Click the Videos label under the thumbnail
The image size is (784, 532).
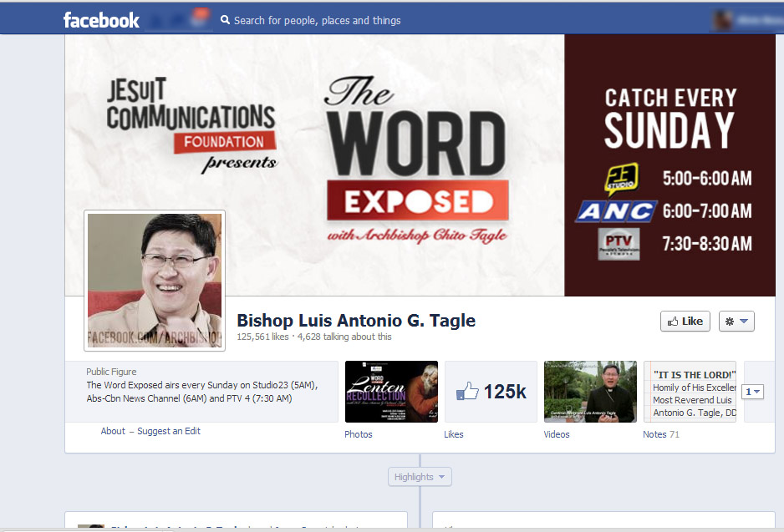pos(557,434)
